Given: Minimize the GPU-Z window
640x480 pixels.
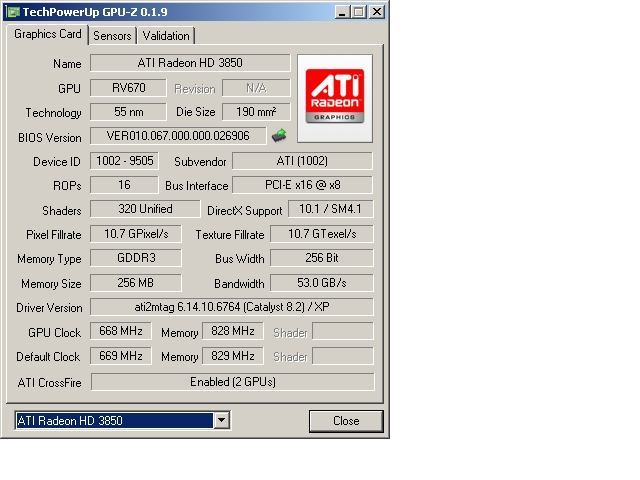Looking at the screenshot, I should pos(342,12).
